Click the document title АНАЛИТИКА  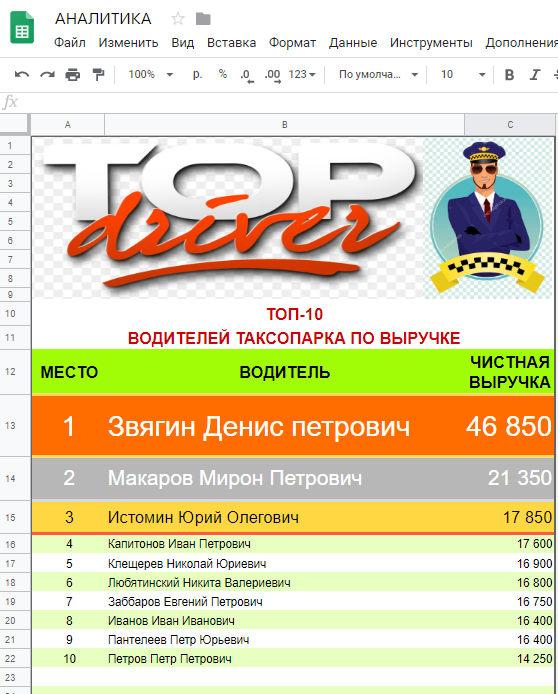[103, 19]
